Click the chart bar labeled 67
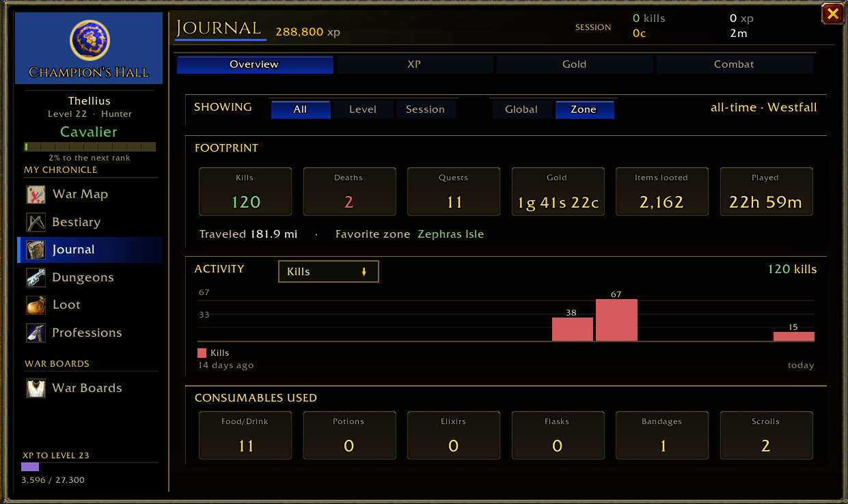 click(616, 320)
